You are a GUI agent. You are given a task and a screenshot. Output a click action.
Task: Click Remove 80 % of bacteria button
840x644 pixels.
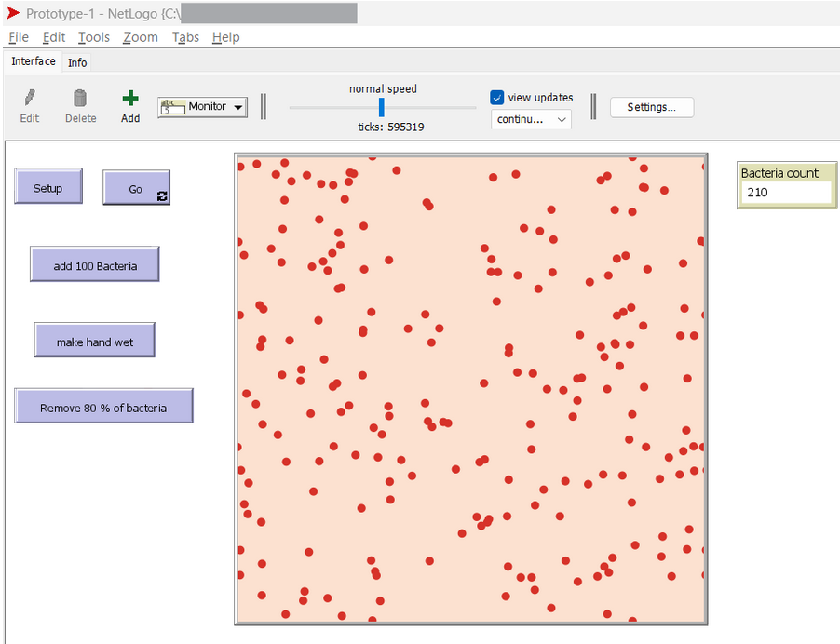(x=103, y=408)
